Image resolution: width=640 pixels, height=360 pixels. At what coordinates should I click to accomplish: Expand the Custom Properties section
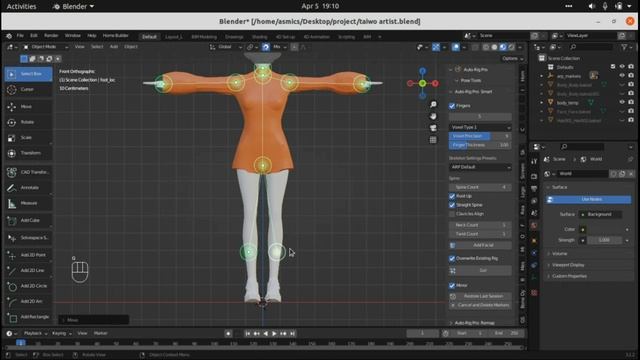pyautogui.click(x=569, y=276)
